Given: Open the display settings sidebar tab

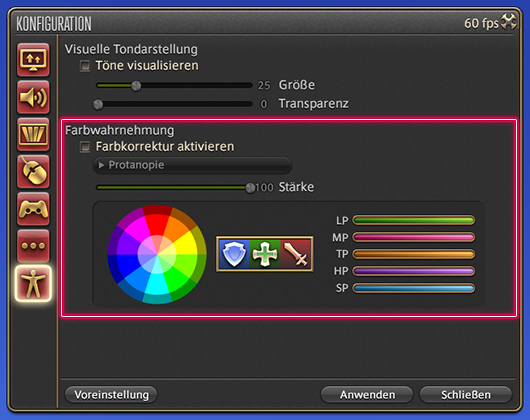Looking at the screenshot, I should [x=33, y=60].
